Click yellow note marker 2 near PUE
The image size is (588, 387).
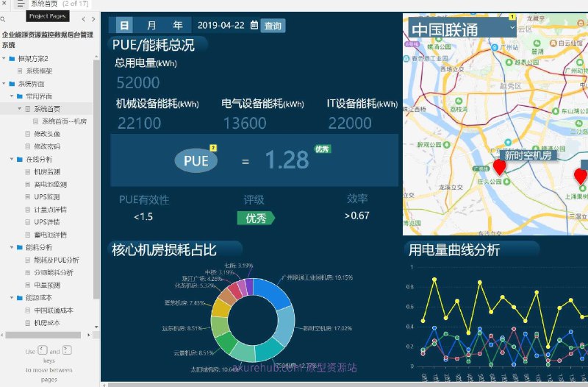[x=213, y=148]
